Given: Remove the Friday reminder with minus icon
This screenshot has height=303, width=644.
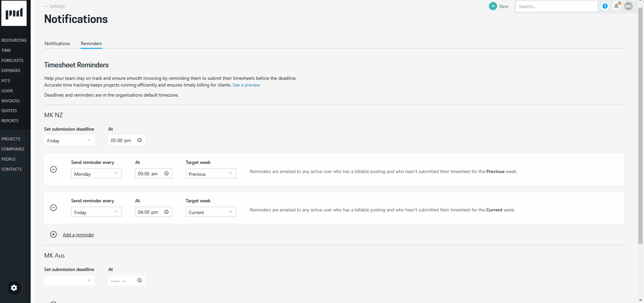Looking at the screenshot, I should 53,208.
